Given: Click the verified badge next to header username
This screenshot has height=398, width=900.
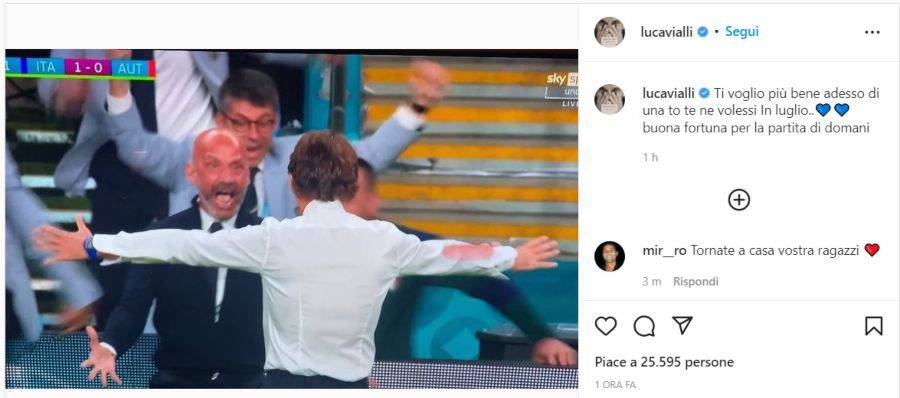Looking at the screenshot, I should click(703, 32).
